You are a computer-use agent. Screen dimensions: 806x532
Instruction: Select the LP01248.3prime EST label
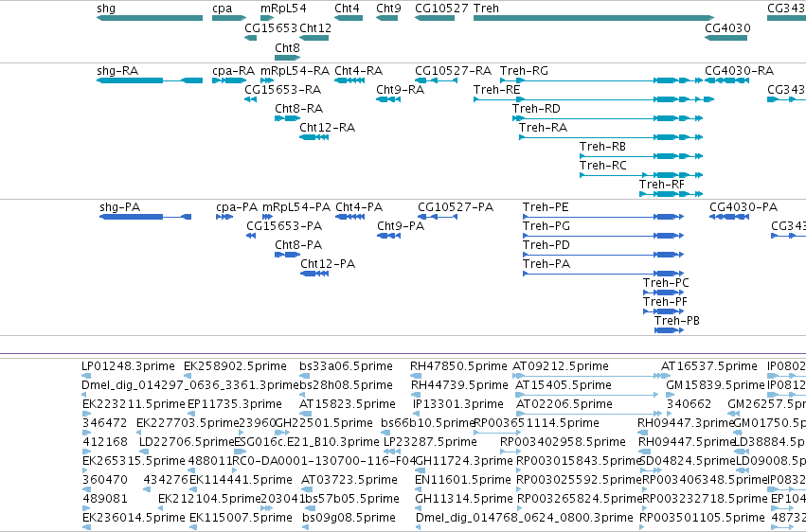point(128,366)
